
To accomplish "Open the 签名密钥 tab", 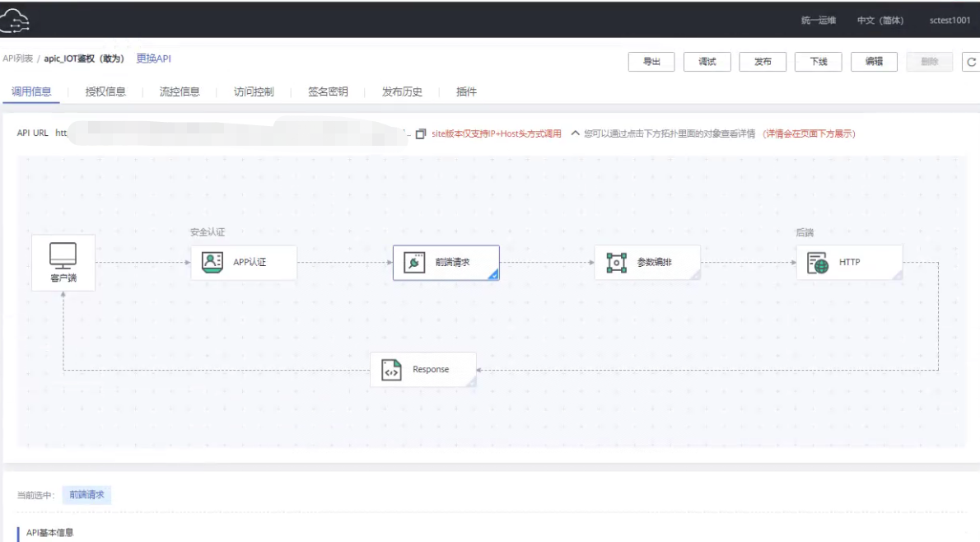I will point(328,92).
